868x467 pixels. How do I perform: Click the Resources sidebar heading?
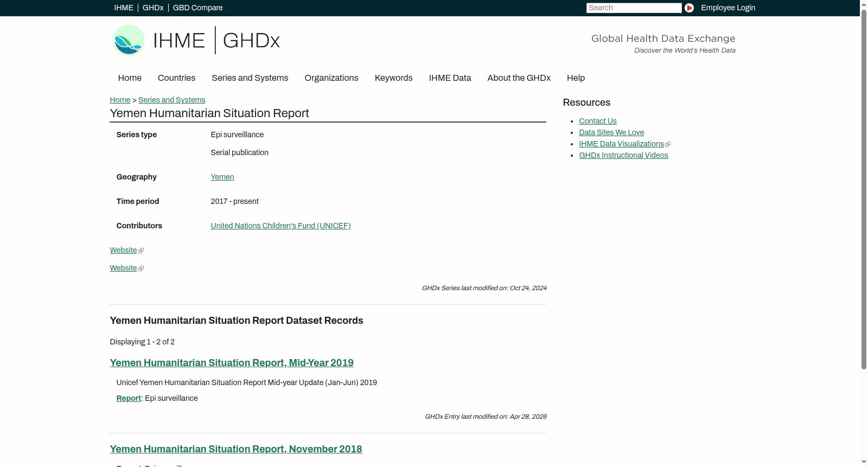tap(586, 103)
